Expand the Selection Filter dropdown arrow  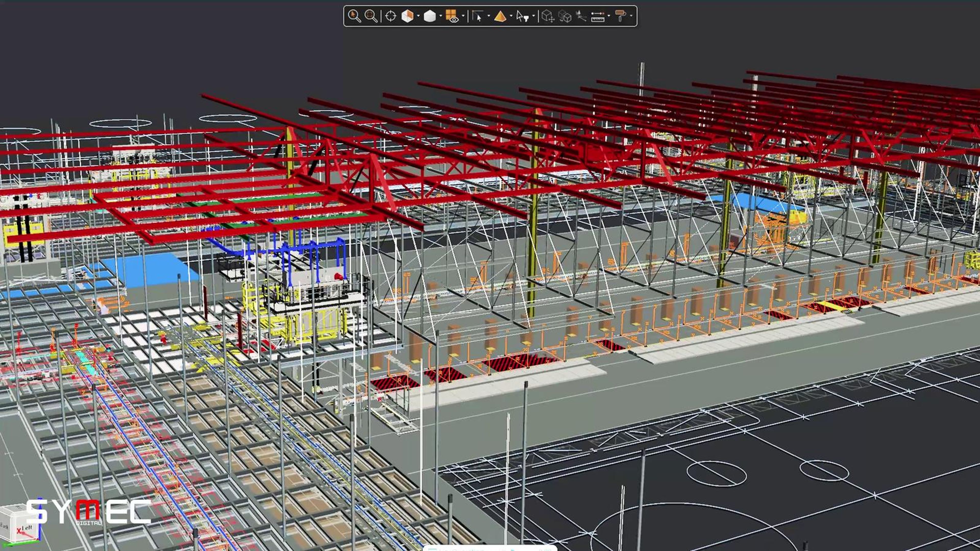533,16
